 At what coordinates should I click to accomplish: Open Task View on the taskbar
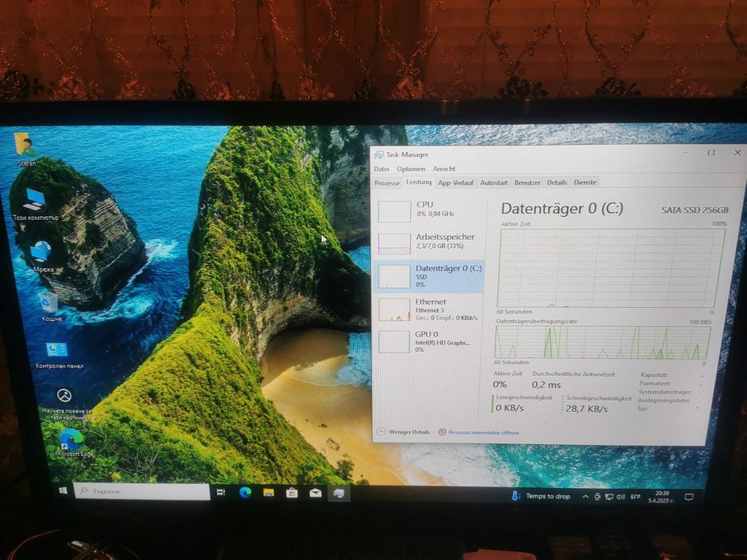click(221, 492)
